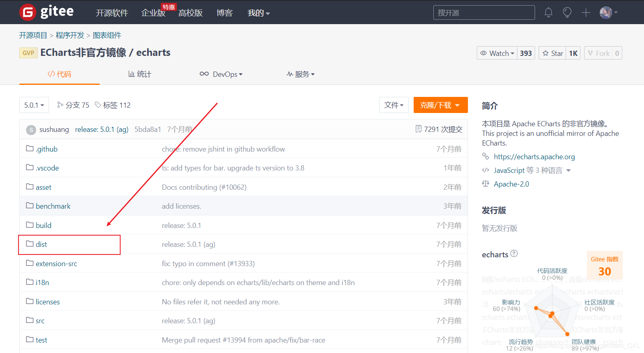Viewport: 644px width, 353px height.
Task: Click the 图表组件 breadcrumb link
Action: 107,35
